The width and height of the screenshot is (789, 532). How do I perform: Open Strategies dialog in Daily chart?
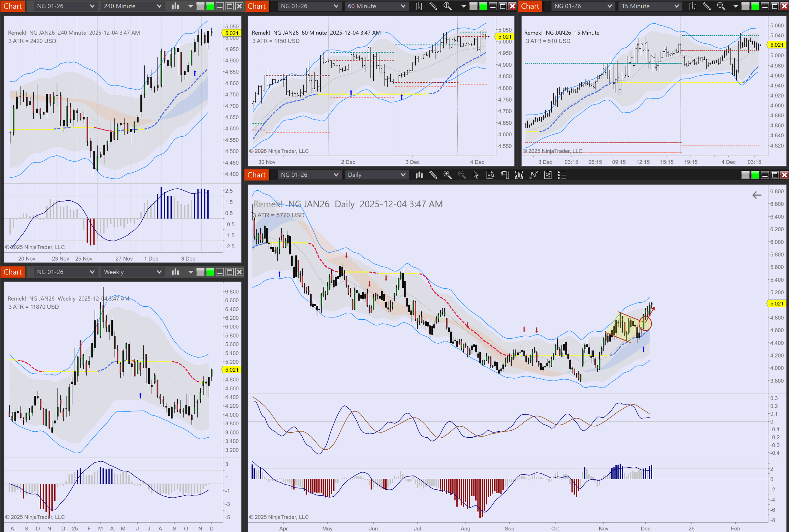533,175
